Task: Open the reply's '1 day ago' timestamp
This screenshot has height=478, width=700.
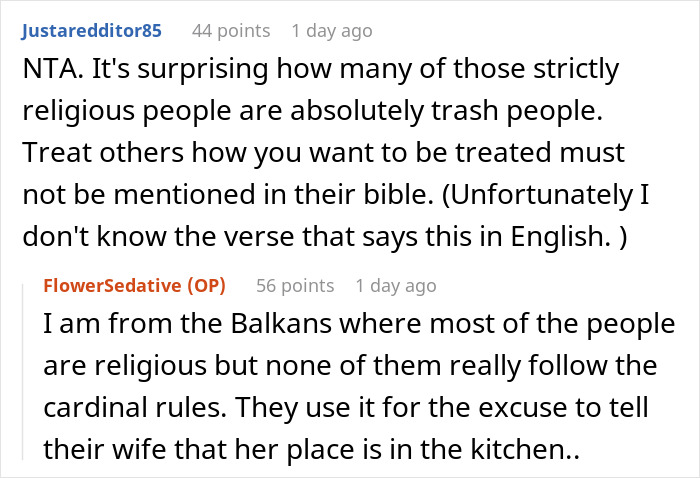Action: click(396, 286)
